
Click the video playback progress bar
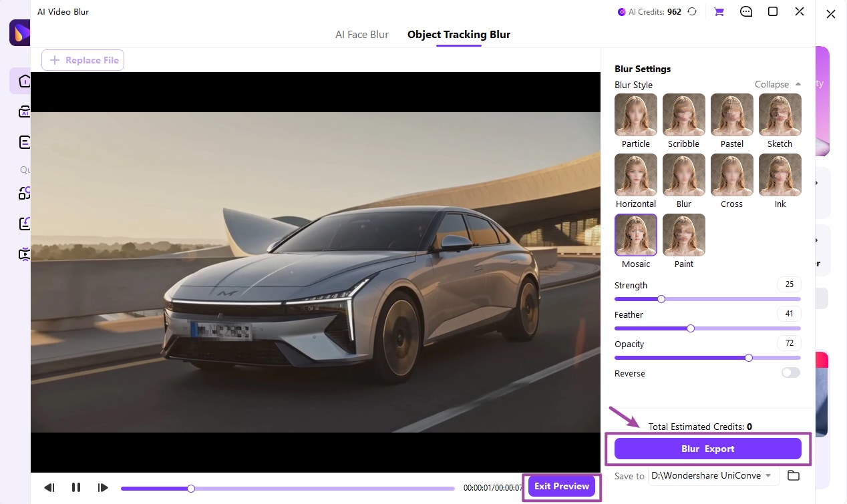(288, 489)
